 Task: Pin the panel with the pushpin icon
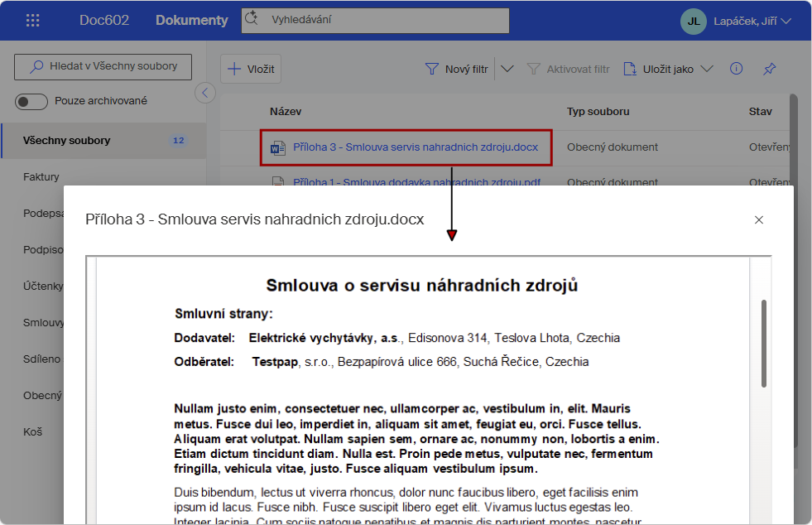point(770,69)
